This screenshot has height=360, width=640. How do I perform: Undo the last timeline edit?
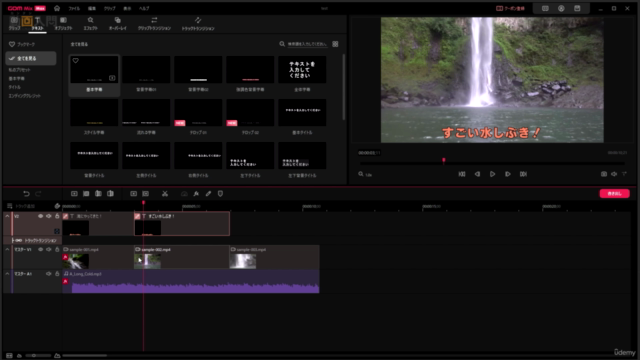pos(26,194)
